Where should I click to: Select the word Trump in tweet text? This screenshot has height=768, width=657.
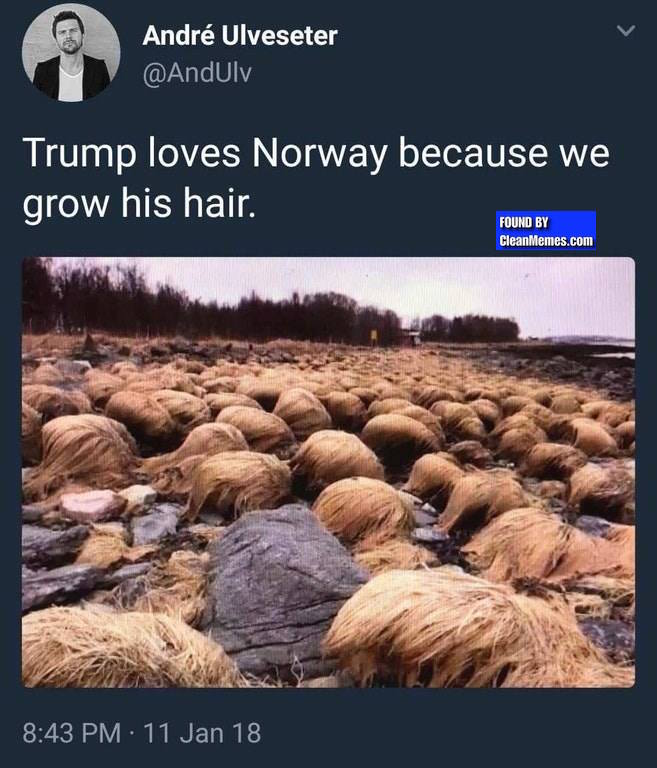tap(79, 153)
